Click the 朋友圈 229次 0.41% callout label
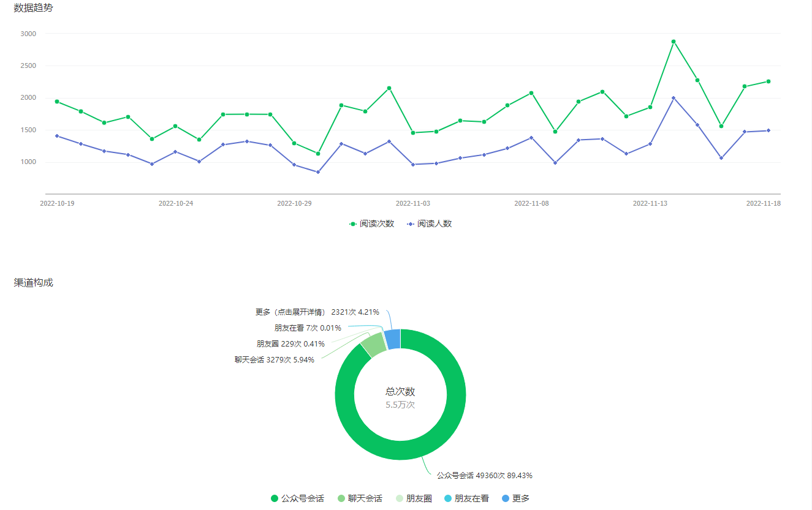The height and width of the screenshot is (510, 812). [x=290, y=344]
